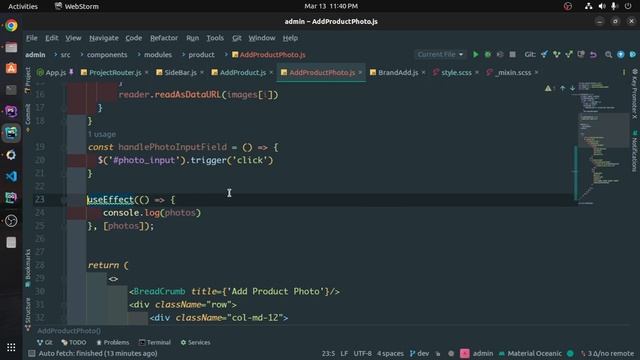Click '3 Δ/no remote' status entry
The width and height of the screenshot is (640, 360).
tap(607, 353)
